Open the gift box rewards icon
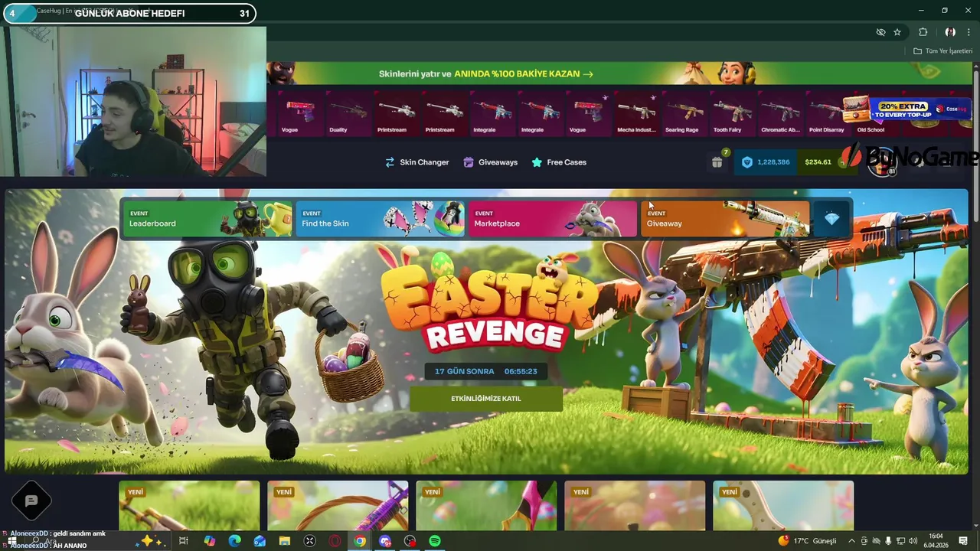Image resolution: width=980 pixels, height=551 pixels. [x=717, y=162]
